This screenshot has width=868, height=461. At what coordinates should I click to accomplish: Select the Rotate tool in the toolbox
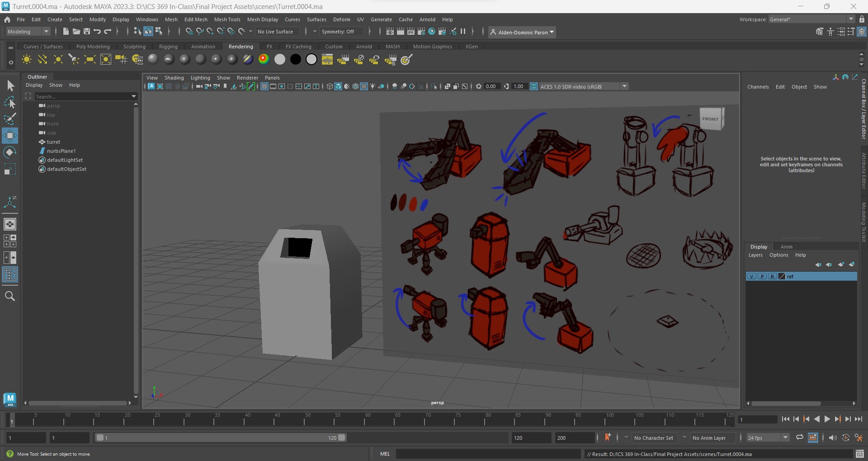point(10,152)
